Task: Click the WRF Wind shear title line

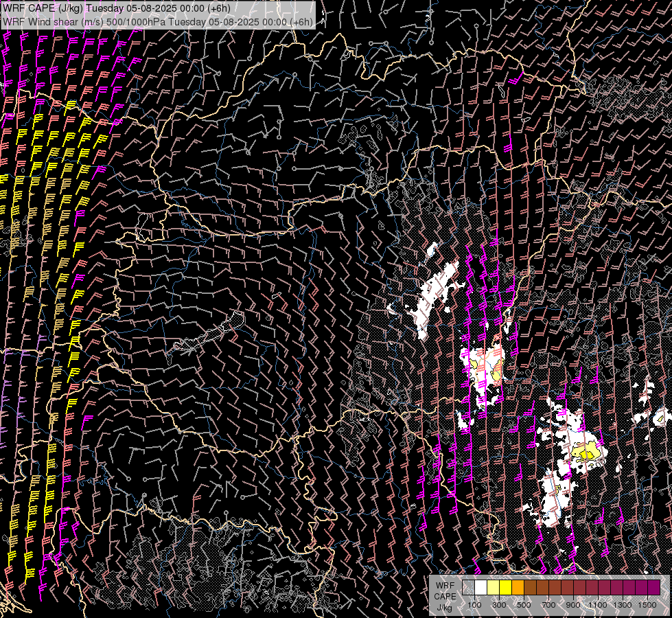Action: [x=158, y=22]
